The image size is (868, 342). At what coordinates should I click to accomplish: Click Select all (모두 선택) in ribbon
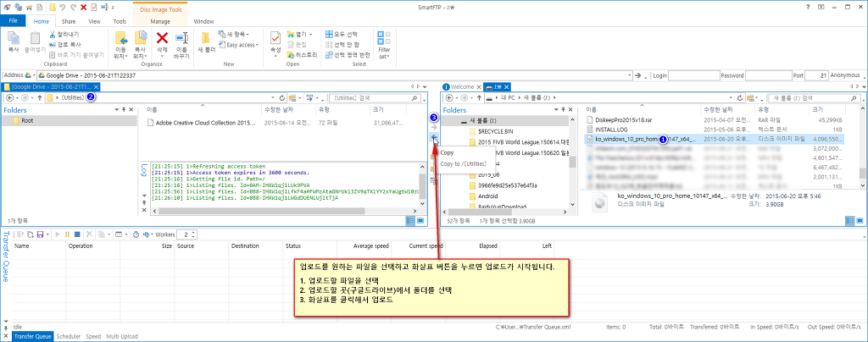click(342, 34)
